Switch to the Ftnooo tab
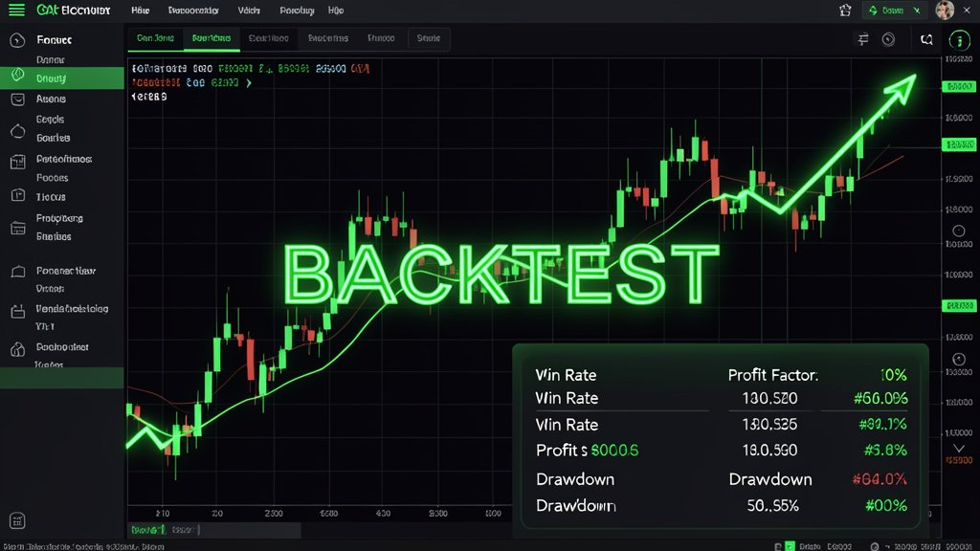This screenshot has height=551, width=980. [x=381, y=38]
